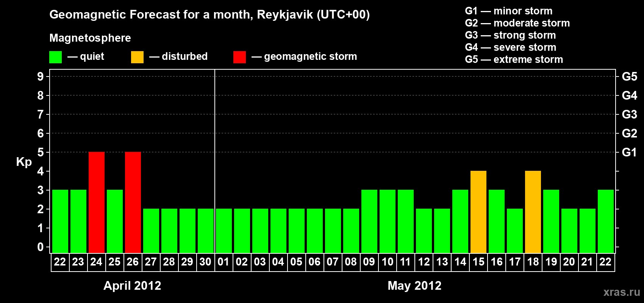Click the G2 label on right axis
This screenshot has width=644, height=303.
point(629,133)
